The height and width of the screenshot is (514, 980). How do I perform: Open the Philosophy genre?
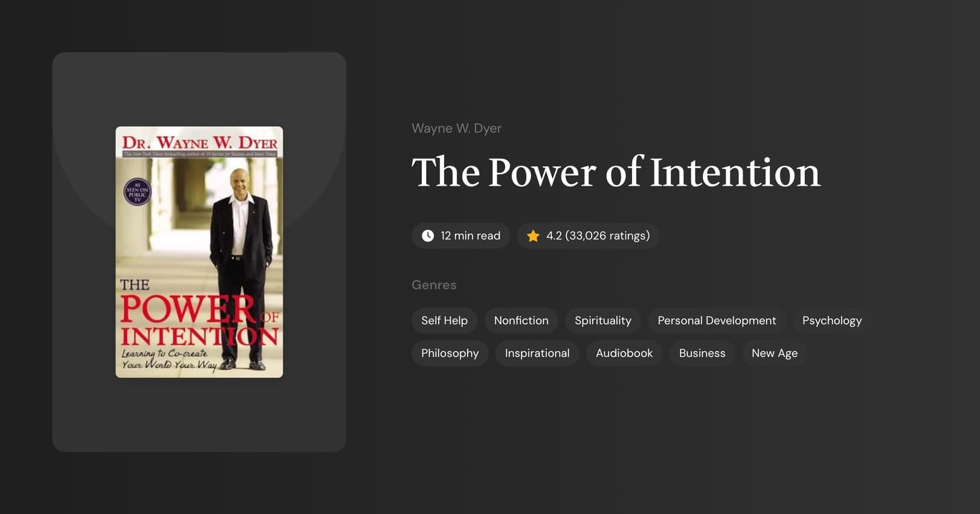[450, 353]
